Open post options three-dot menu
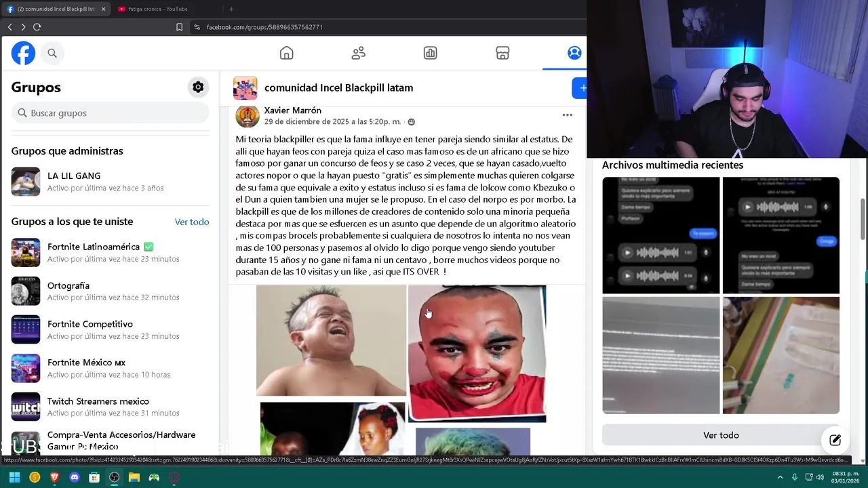Viewport: 868px width, 488px height. pyautogui.click(x=568, y=115)
